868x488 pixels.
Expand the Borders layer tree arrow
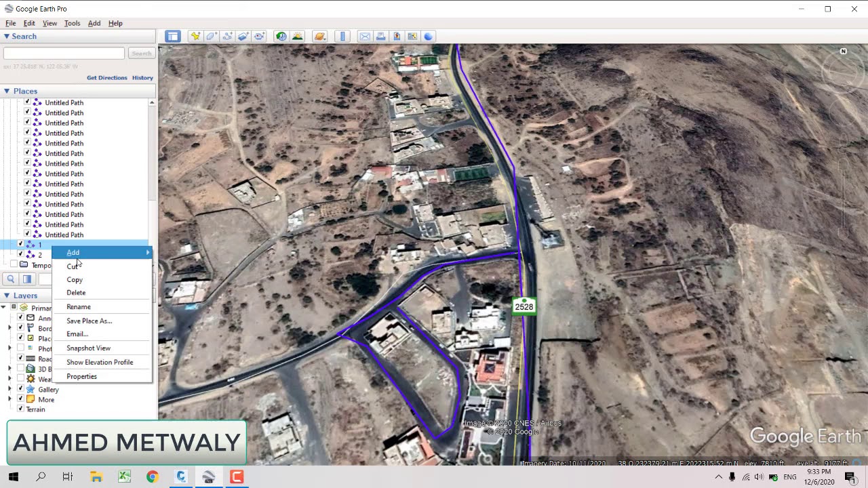coord(9,328)
